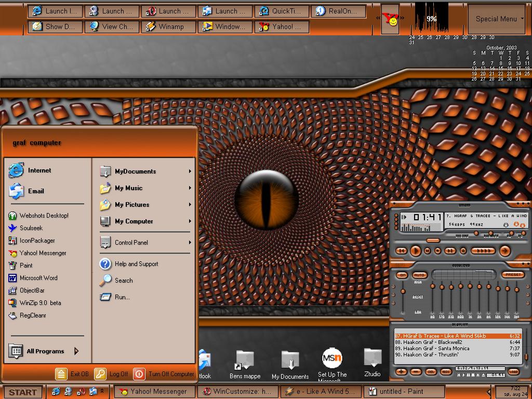Click the Yahoo smiley toolbar icon

pos(390,19)
